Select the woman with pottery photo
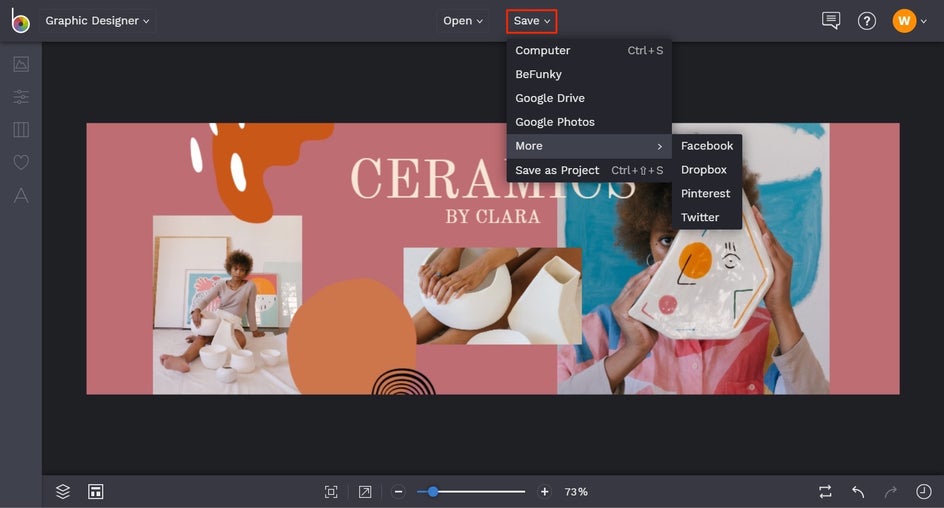Image resolution: width=944 pixels, height=508 pixels. tap(227, 305)
